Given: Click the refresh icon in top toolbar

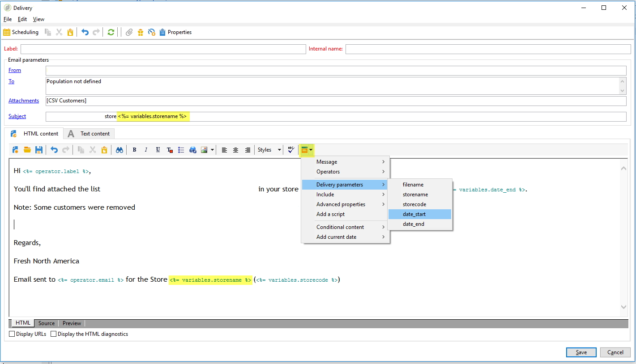Looking at the screenshot, I should click(111, 32).
